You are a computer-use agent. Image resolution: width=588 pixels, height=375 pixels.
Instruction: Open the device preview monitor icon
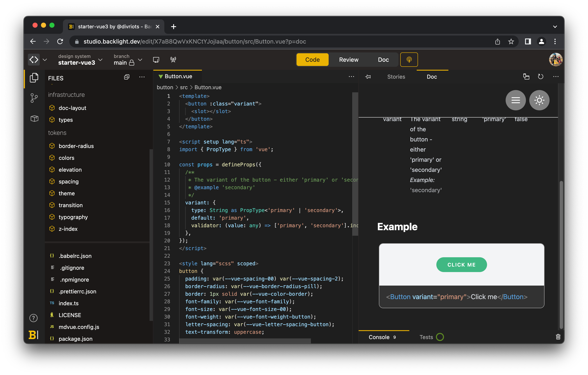(156, 60)
